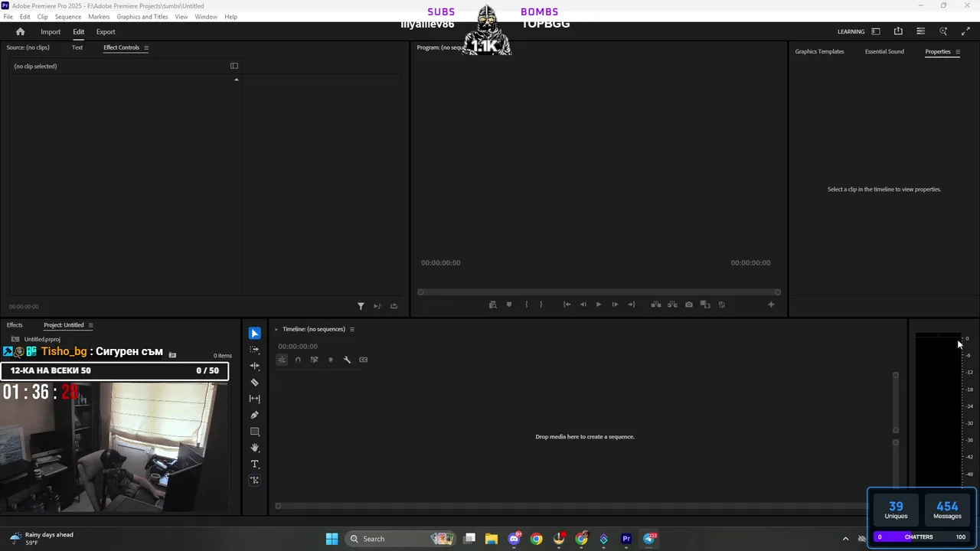Viewport: 980px width, 551px height.
Task: Switch to Graphics Templates tab
Action: coord(819,51)
